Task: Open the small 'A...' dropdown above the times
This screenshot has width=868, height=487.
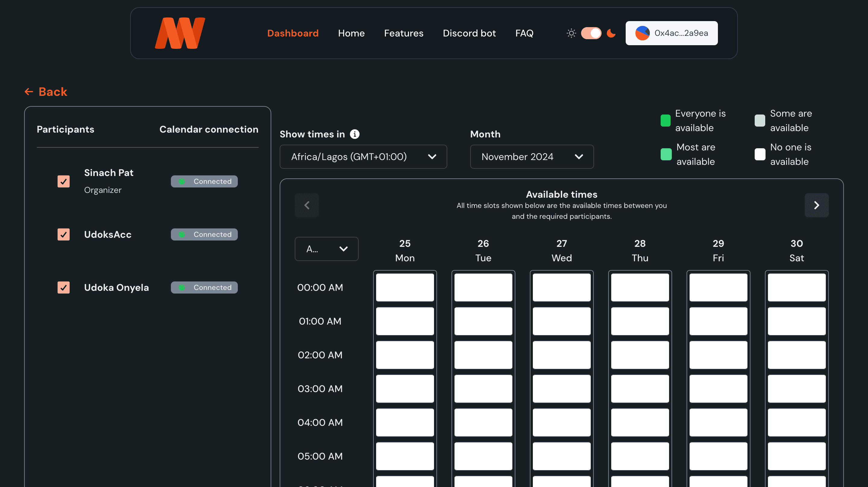Action: (x=326, y=249)
